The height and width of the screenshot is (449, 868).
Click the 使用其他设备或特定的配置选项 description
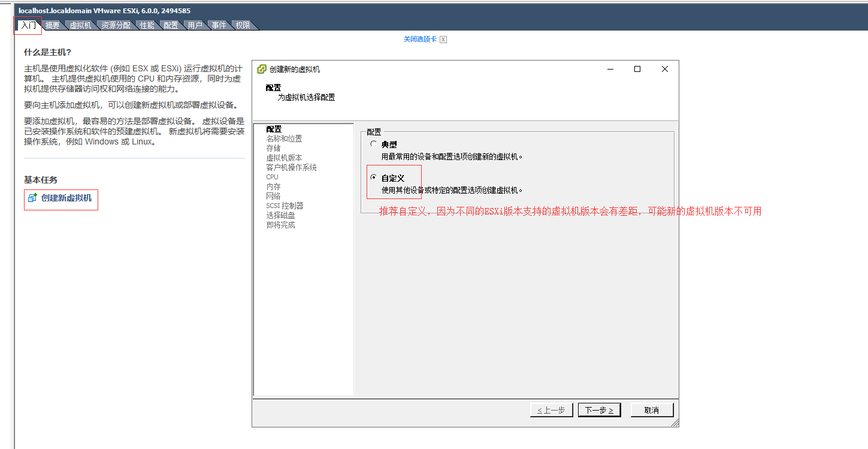coord(452,190)
